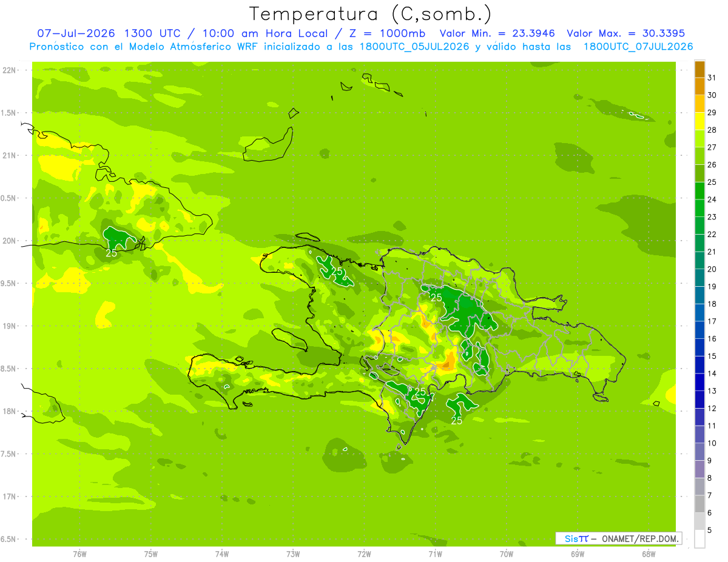Click '1800UTC_05JUL2026' initialization time text
Screen dimensions: 728x562
pyautogui.click(x=413, y=47)
